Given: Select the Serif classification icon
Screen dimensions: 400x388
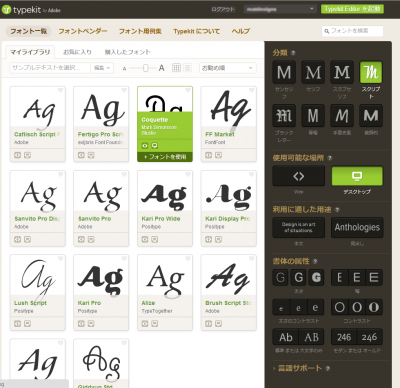Looking at the screenshot, I should [313, 72].
